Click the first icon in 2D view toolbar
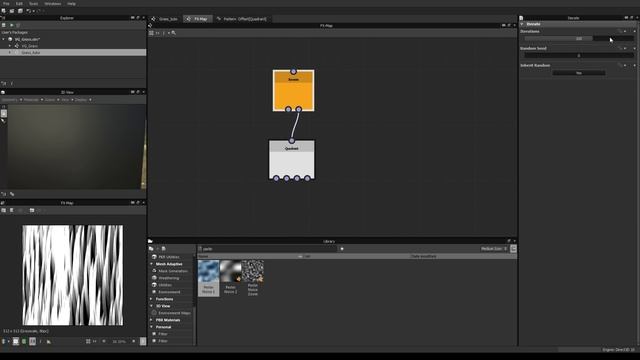 tap(4, 210)
